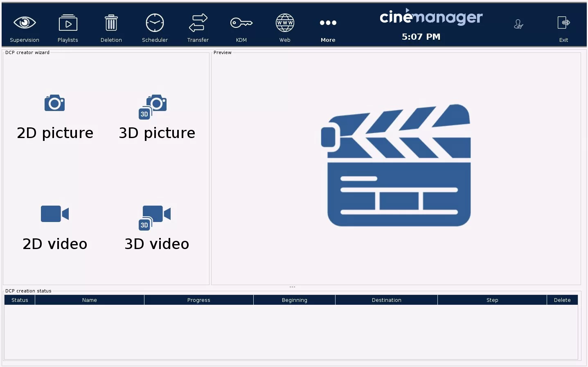The width and height of the screenshot is (588, 367).
Task: Expand the More menu dots
Action: [x=328, y=23]
